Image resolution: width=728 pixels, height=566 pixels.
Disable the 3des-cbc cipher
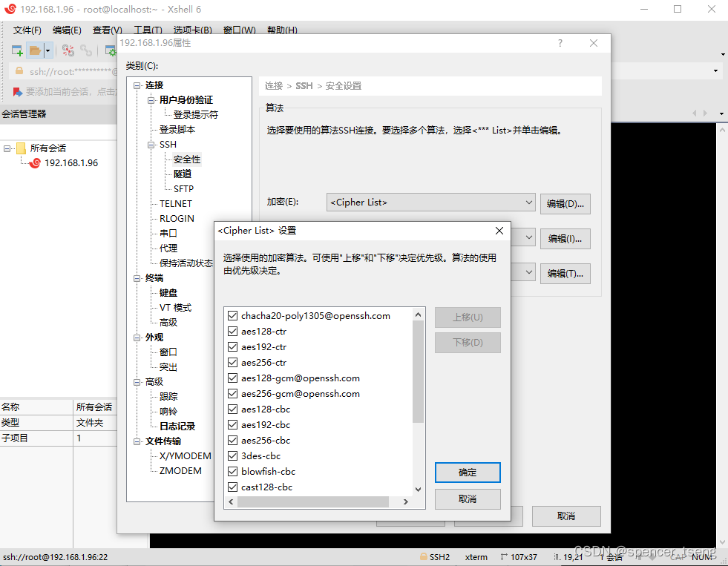[x=232, y=455]
